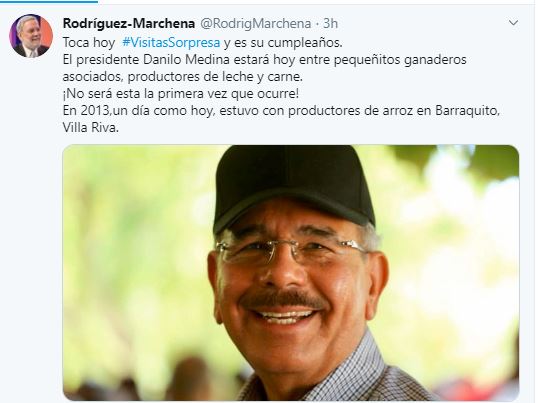The height and width of the screenshot is (403, 539).
Task: Enlarge the attached tweet photo
Action: point(291,273)
